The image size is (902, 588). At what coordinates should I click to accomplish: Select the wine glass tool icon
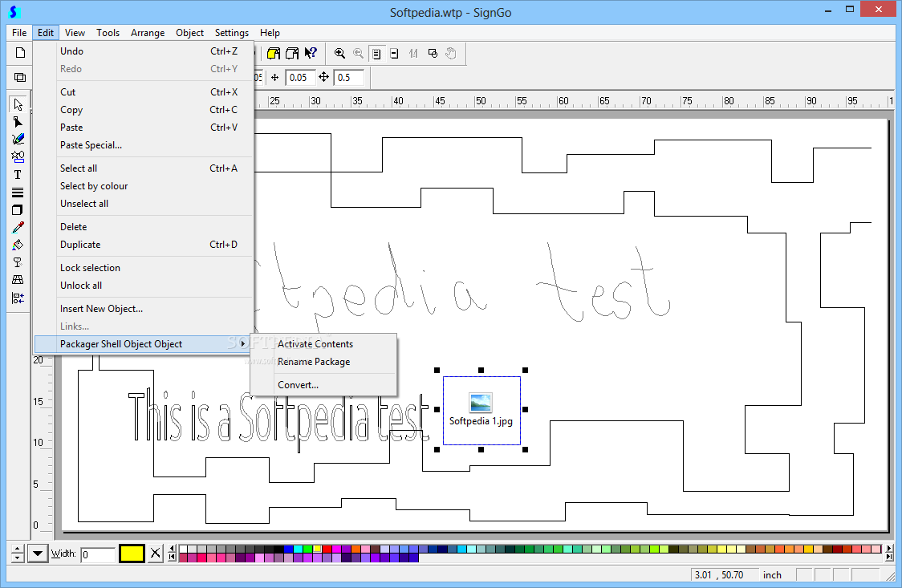(18, 262)
